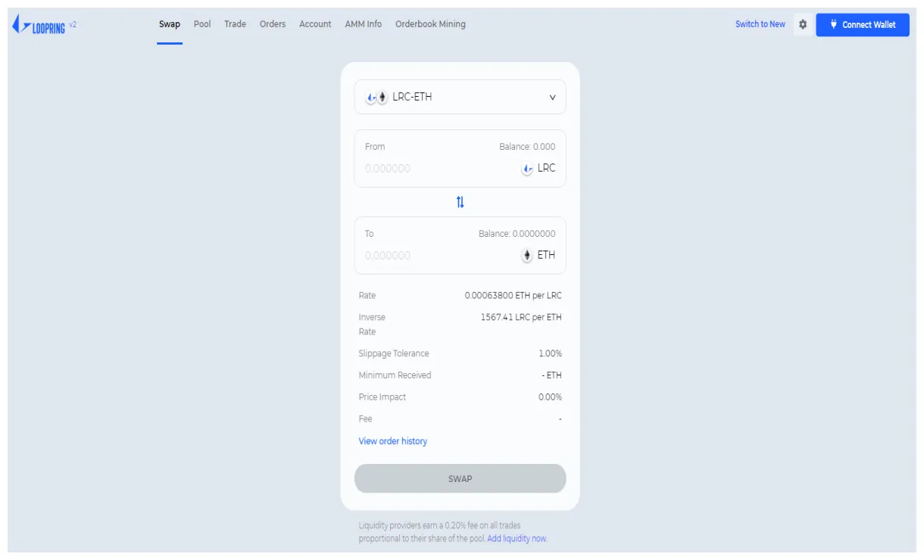This screenshot has width=924, height=560.
Task: Open the AMM Info tab
Action: pyautogui.click(x=364, y=24)
